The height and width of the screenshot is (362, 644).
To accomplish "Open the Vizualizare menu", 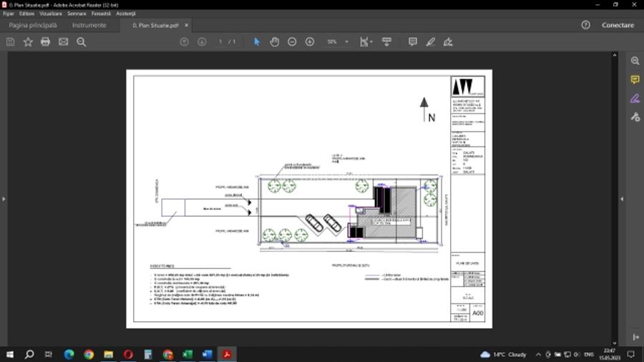I will pyautogui.click(x=50, y=14).
